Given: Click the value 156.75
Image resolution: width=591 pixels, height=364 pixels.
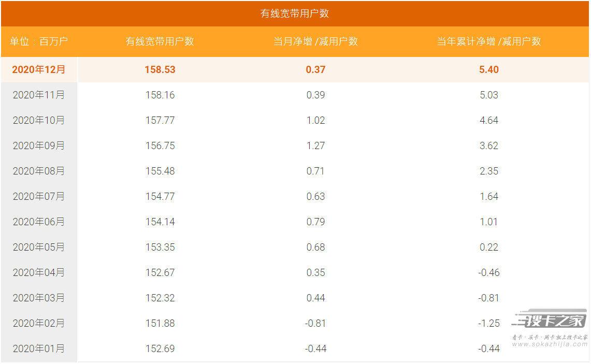Looking at the screenshot, I should tap(160, 145).
